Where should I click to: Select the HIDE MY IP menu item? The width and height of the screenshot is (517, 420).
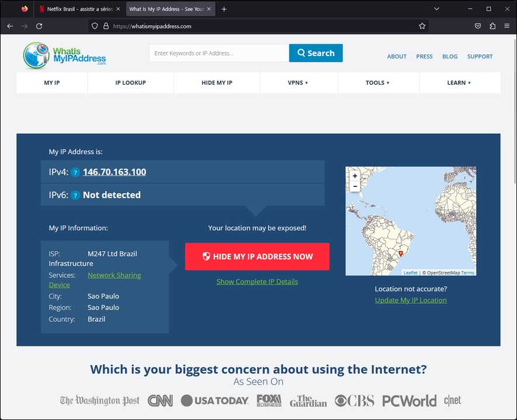tap(217, 83)
